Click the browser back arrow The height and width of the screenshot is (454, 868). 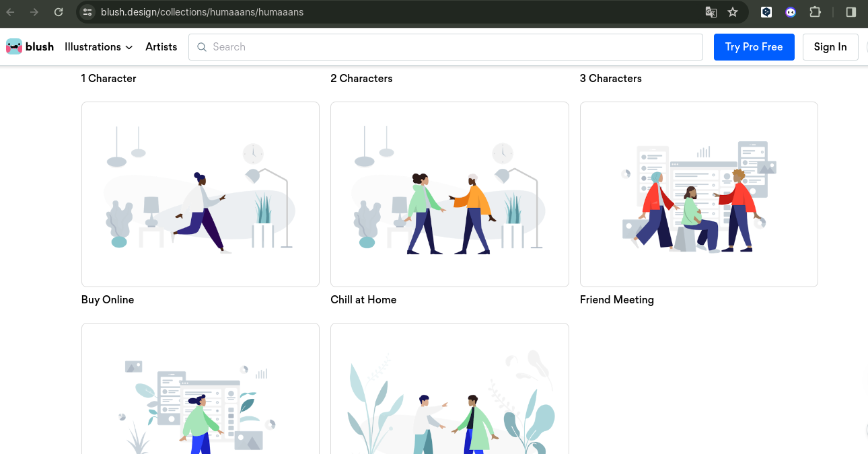tap(11, 12)
